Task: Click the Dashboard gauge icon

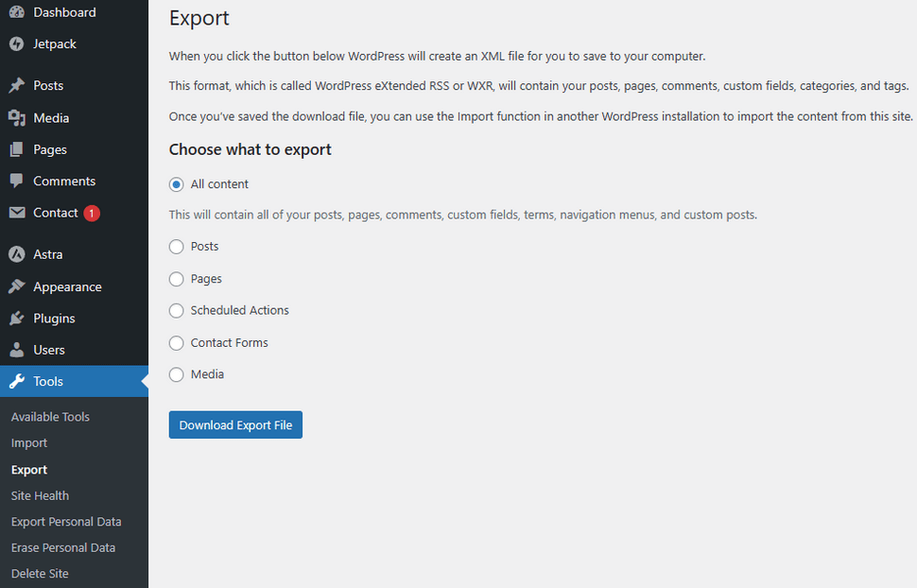Action: point(17,11)
